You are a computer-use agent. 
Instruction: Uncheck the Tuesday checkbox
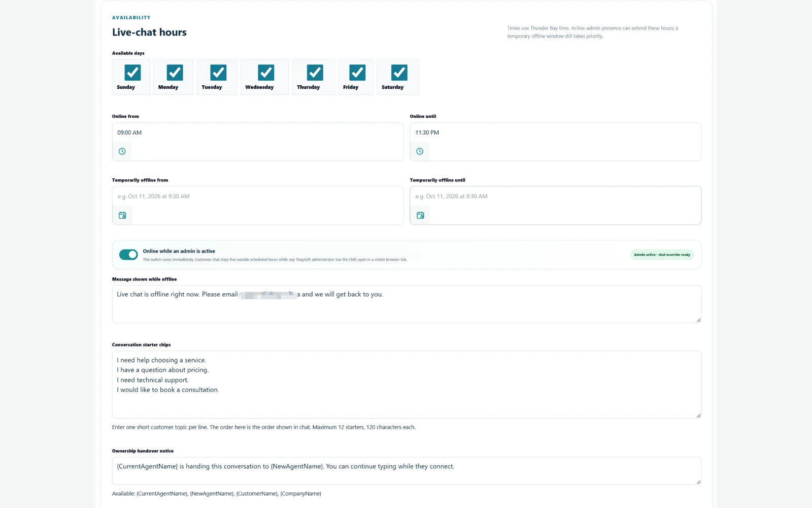219,73
